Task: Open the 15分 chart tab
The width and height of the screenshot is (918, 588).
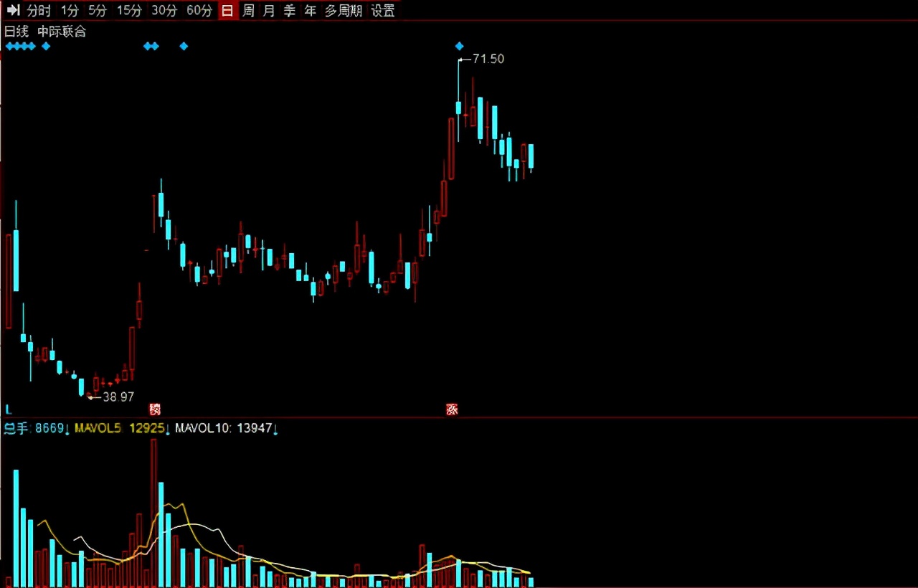Action: (129, 10)
